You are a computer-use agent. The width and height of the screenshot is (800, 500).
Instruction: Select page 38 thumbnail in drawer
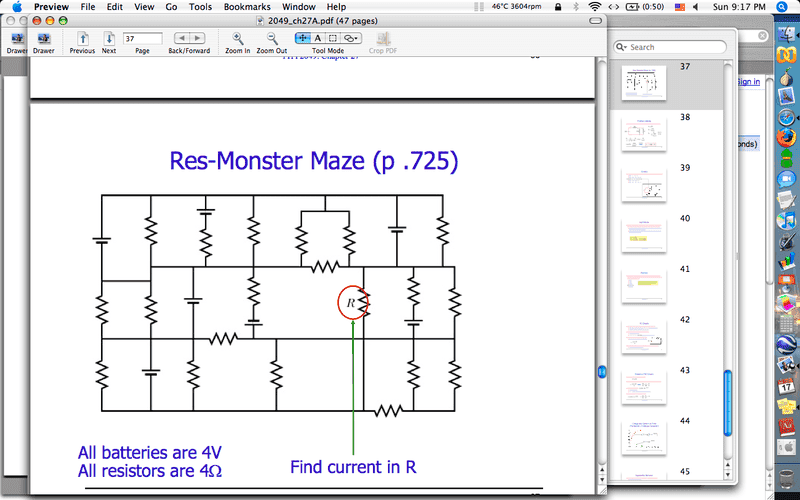[x=644, y=135]
